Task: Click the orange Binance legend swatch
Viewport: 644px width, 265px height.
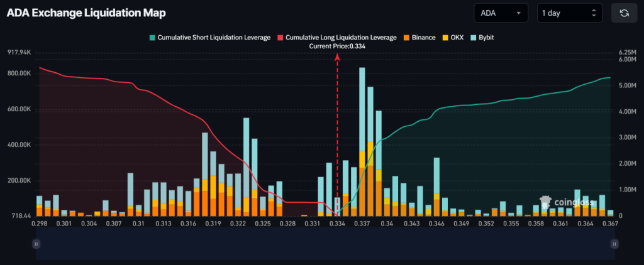Action: [x=406, y=37]
